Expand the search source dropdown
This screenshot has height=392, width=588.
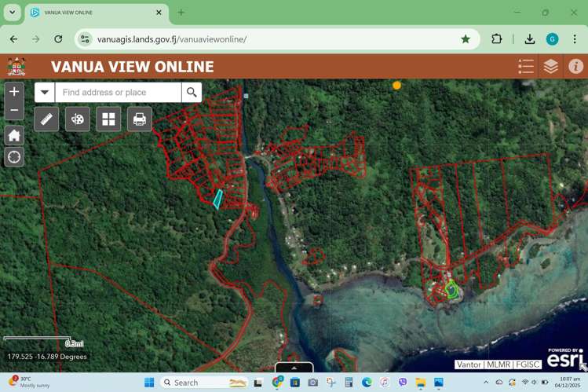pyautogui.click(x=45, y=92)
